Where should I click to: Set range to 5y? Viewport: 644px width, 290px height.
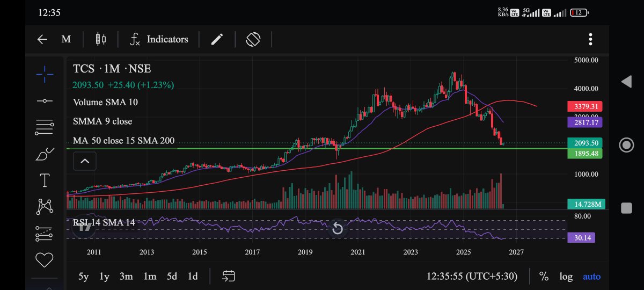84,277
